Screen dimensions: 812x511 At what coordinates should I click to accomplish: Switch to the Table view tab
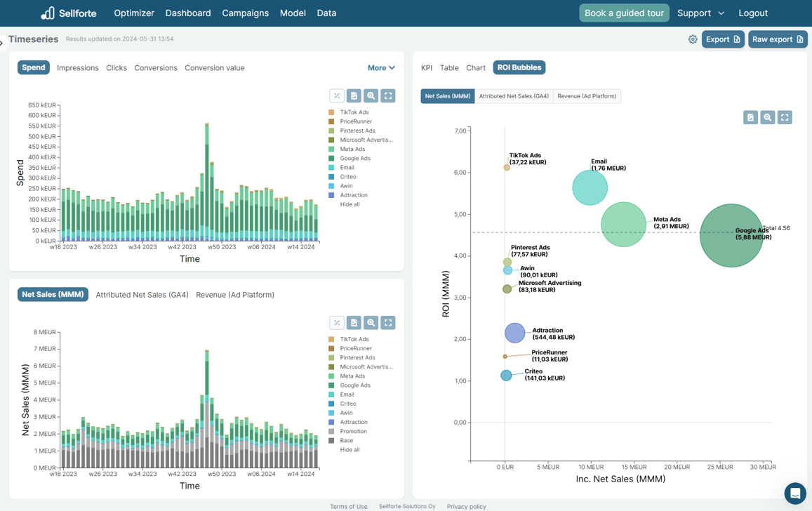coord(448,67)
